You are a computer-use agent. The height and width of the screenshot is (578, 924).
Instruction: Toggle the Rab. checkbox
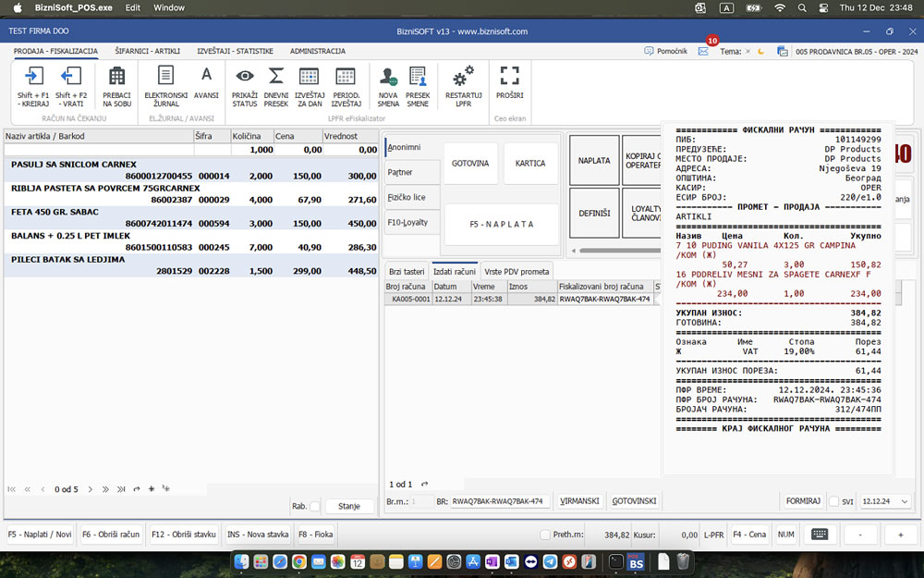315,506
